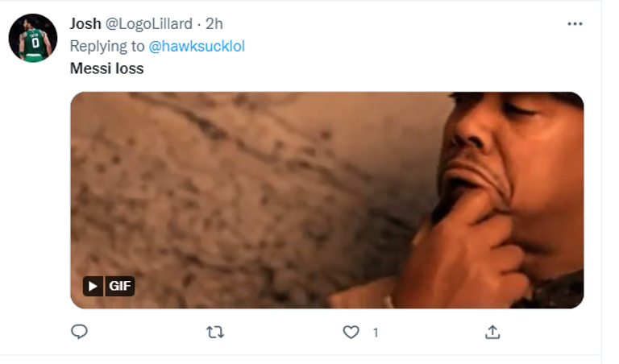Screen dimensions: 619x364
Task: Click the like count number 1
Action: click(375, 332)
